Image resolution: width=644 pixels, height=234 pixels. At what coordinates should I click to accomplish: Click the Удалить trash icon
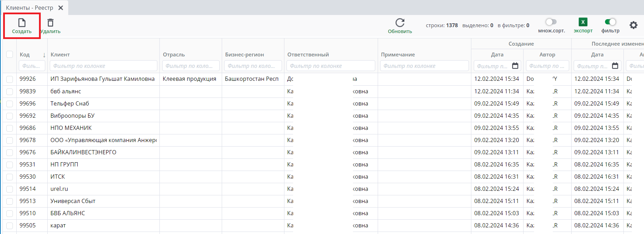pos(50,23)
